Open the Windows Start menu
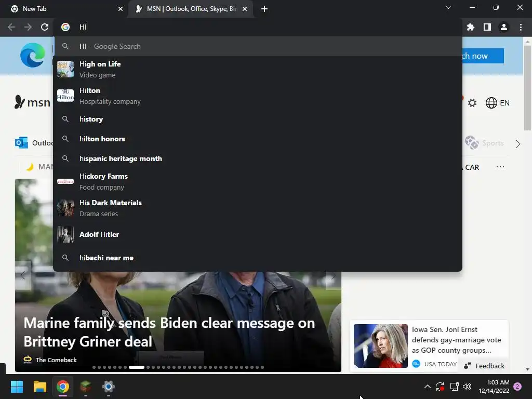532x399 pixels. (17, 387)
